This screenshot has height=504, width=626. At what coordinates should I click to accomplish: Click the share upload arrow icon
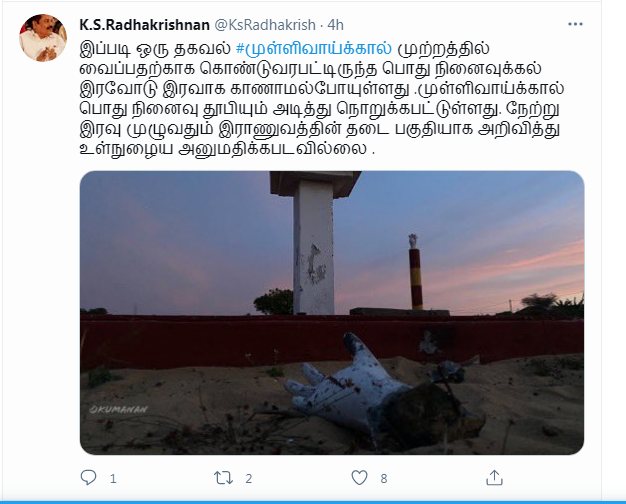coord(494,478)
